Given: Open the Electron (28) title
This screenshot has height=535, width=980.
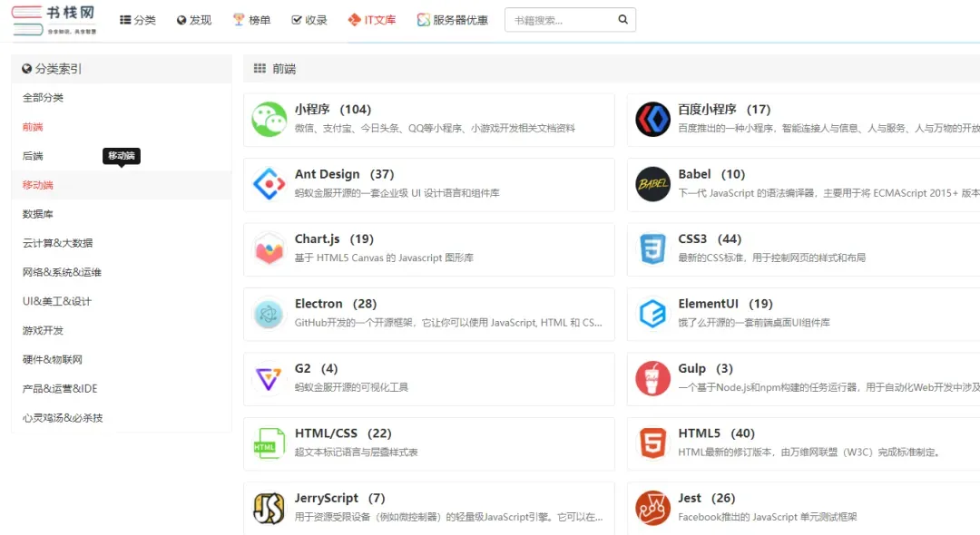Looking at the screenshot, I should pos(336,304).
